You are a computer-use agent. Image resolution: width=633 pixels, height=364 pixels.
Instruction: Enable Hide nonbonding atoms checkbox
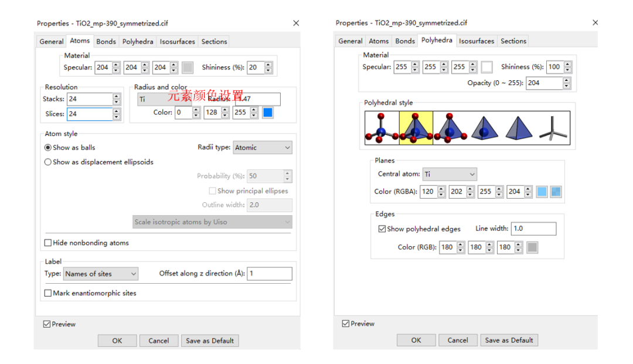pyautogui.click(x=48, y=243)
